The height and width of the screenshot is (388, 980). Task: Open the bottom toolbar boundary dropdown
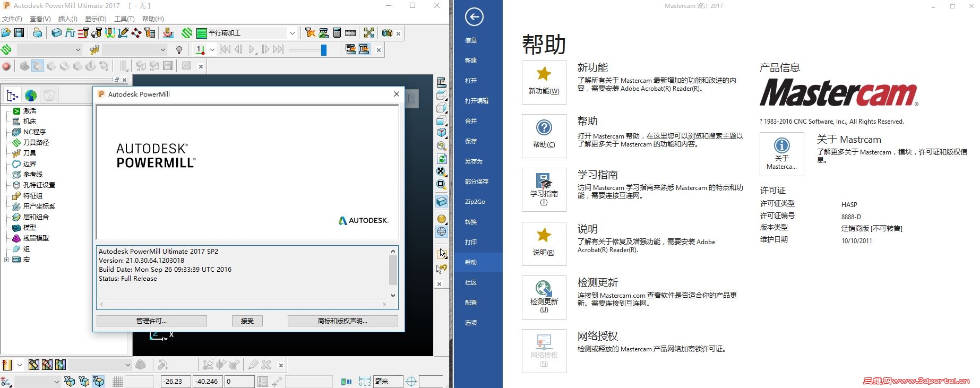click(x=127, y=365)
